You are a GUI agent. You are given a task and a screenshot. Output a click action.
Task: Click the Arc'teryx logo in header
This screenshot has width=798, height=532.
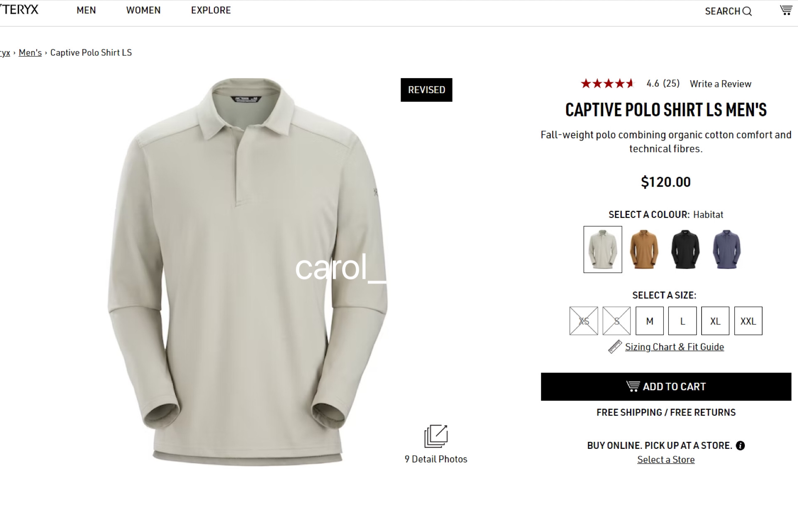coord(19,10)
